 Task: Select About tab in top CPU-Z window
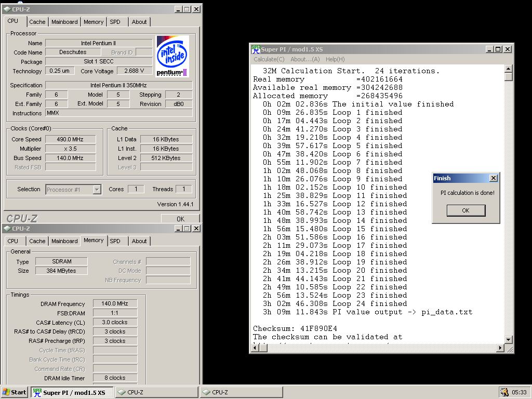click(x=139, y=22)
